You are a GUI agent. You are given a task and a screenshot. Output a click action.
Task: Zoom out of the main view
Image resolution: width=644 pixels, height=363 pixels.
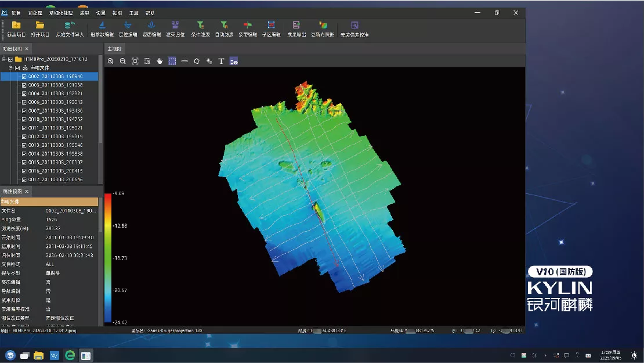pyautogui.click(x=123, y=61)
